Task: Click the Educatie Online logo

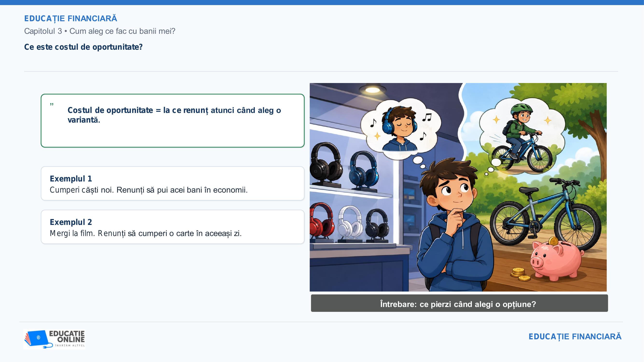Action: 54,339
